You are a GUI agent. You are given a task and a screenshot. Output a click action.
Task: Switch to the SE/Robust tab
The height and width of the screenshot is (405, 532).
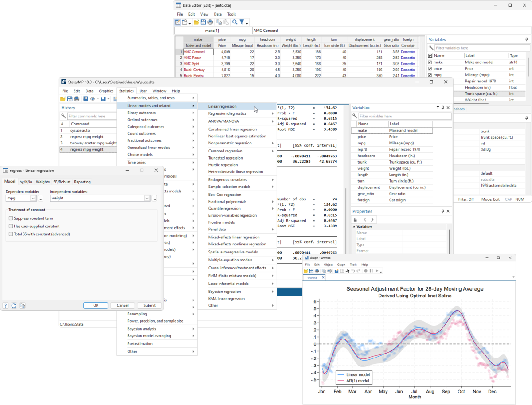tap(62, 182)
